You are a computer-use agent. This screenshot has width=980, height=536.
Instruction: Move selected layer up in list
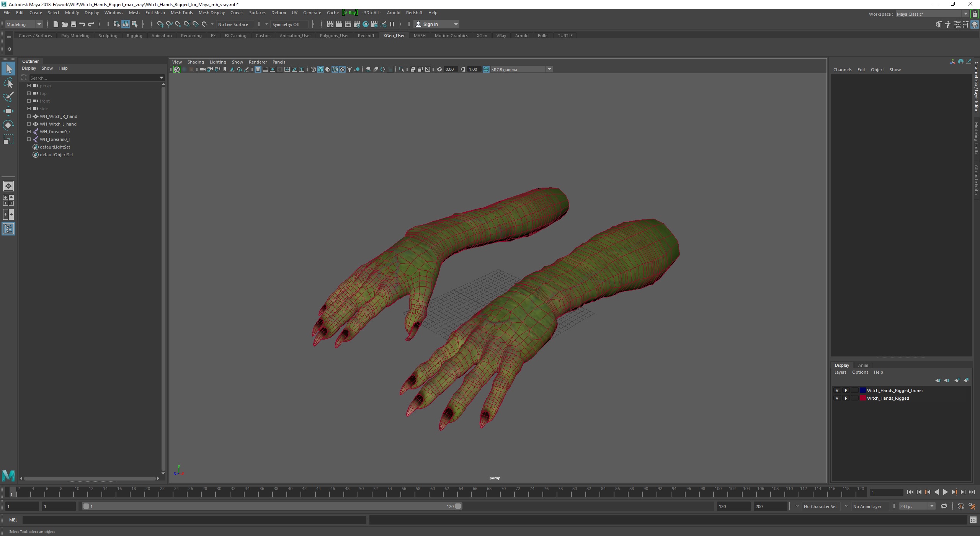(x=938, y=380)
